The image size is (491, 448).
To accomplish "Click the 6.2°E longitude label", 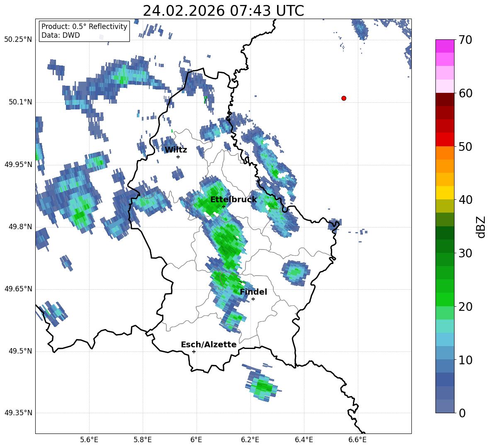I will coord(250,440).
